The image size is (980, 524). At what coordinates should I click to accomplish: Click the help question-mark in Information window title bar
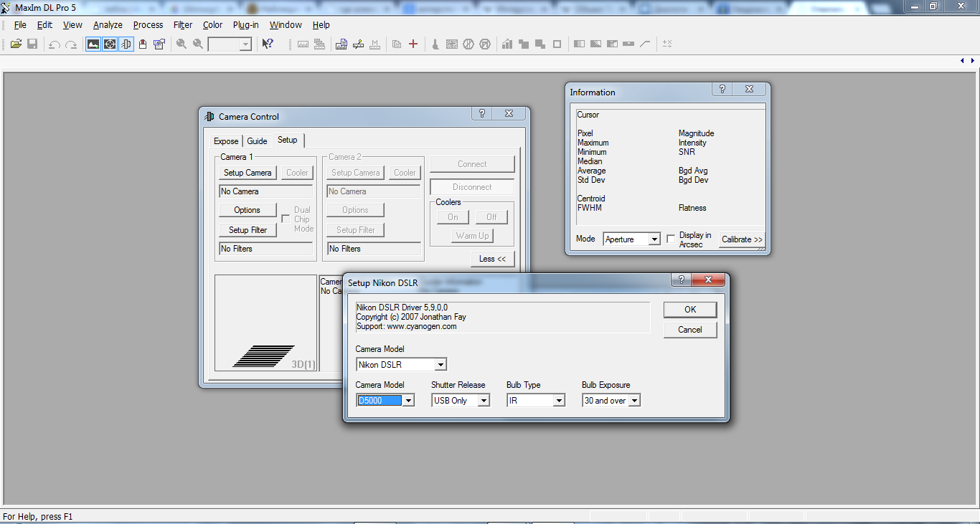point(722,90)
